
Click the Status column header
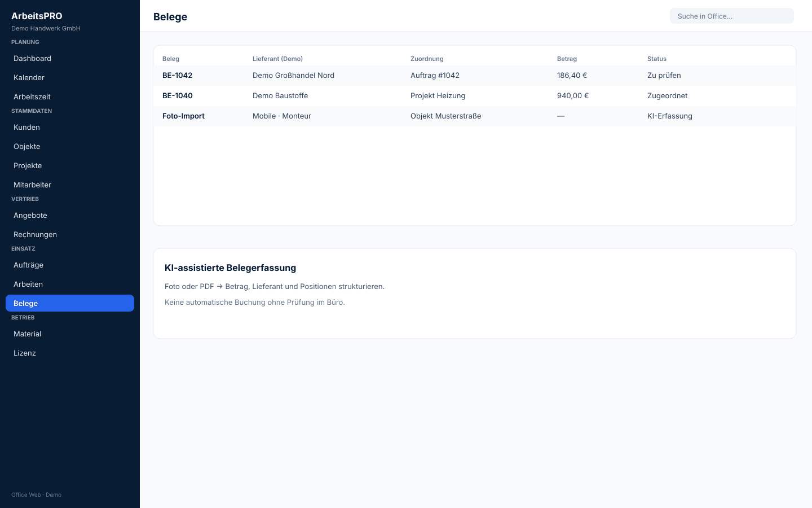click(x=657, y=59)
